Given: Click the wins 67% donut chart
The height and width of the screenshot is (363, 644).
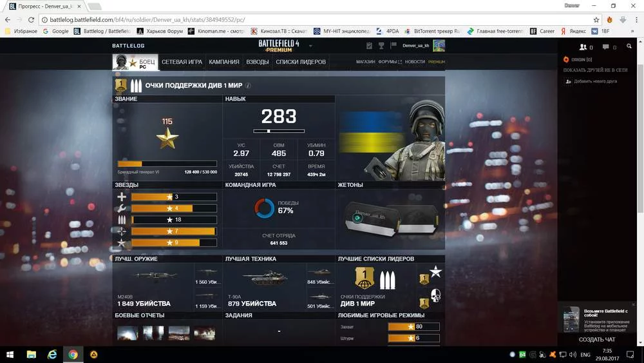Looking at the screenshot, I should 264,208.
